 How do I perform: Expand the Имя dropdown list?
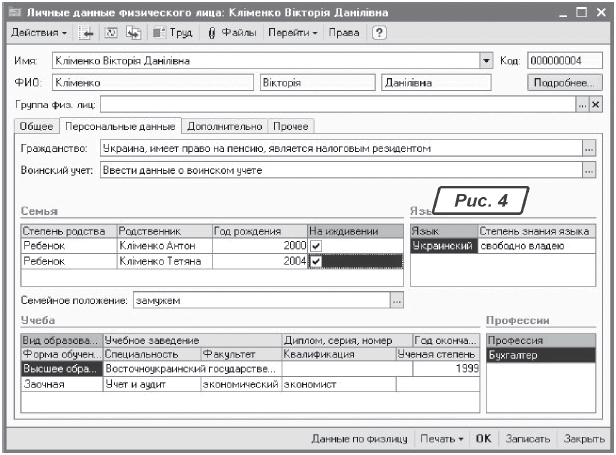click(x=486, y=61)
